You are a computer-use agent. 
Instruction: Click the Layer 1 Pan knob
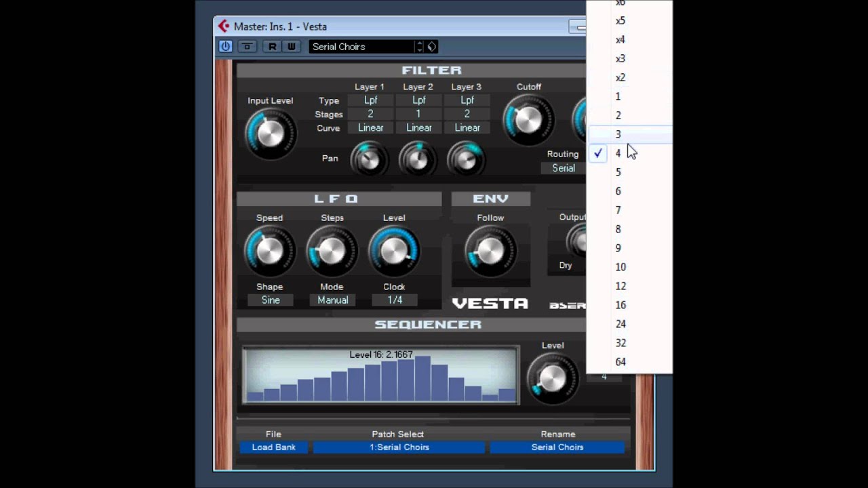tap(369, 159)
